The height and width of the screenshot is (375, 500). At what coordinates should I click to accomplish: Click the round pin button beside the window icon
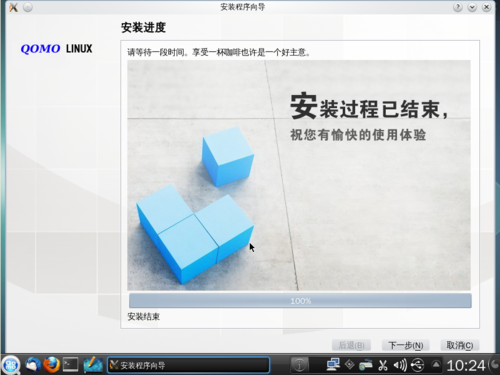pos(28,7)
